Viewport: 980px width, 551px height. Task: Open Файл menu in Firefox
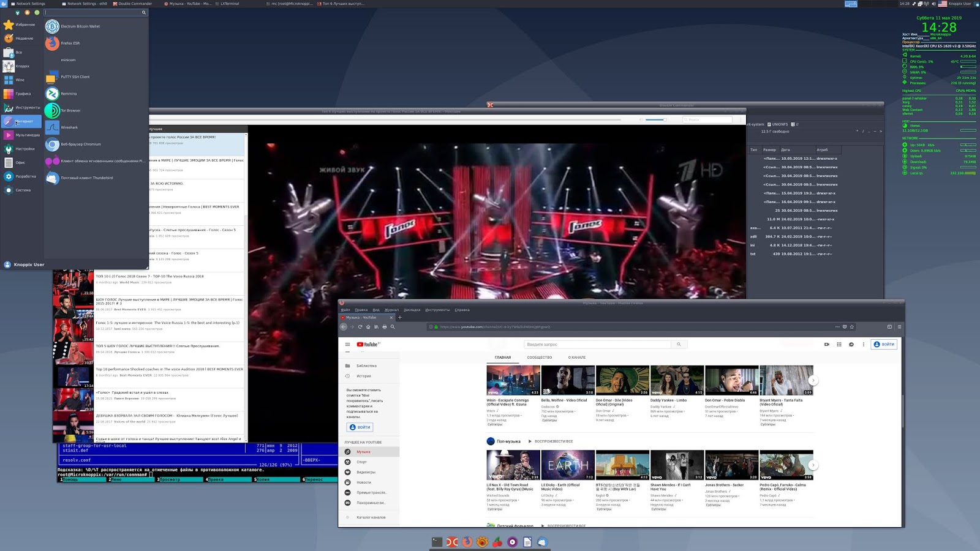(x=345, y=310)
